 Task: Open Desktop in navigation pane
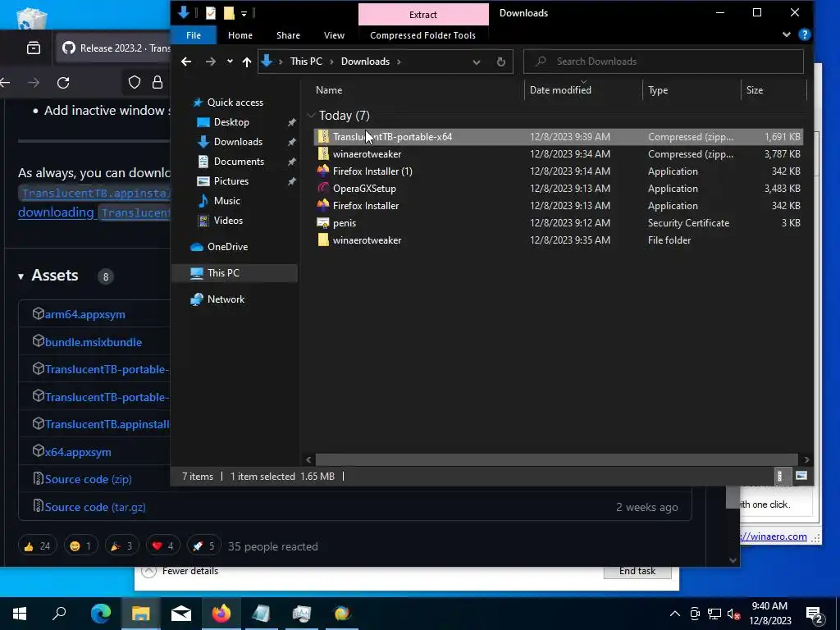point(231,122)
